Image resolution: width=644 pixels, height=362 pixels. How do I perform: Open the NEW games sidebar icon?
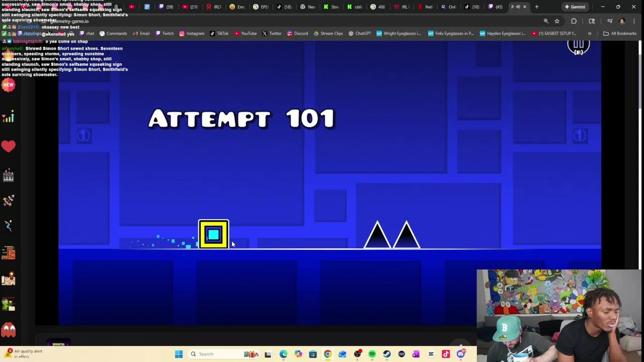click(8, 85)
